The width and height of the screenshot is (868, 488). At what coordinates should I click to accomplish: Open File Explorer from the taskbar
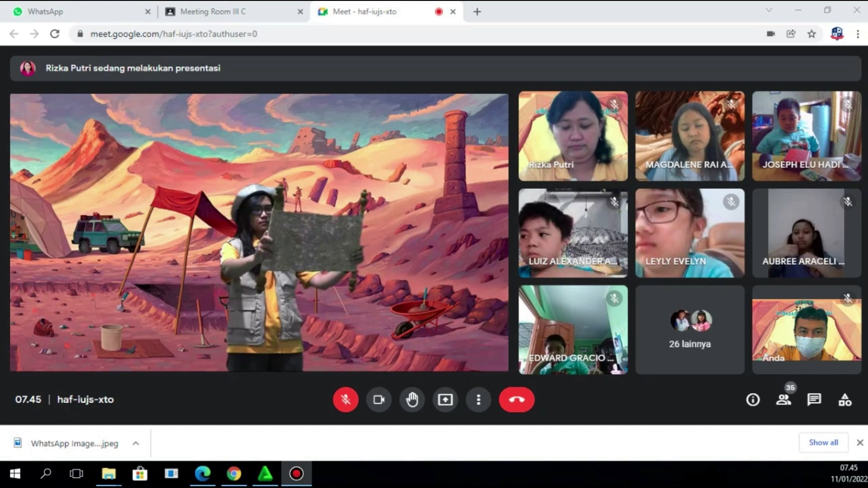click(x=108, y=474)
